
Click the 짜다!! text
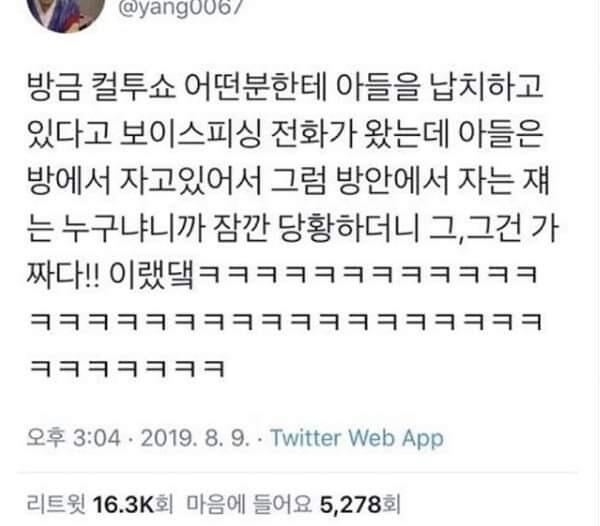point(64,275)
